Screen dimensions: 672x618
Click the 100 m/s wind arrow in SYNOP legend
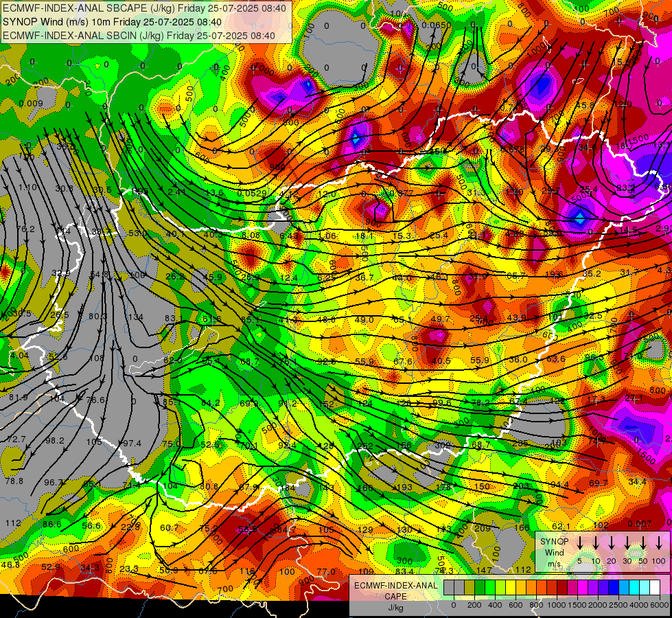(659, 543)
